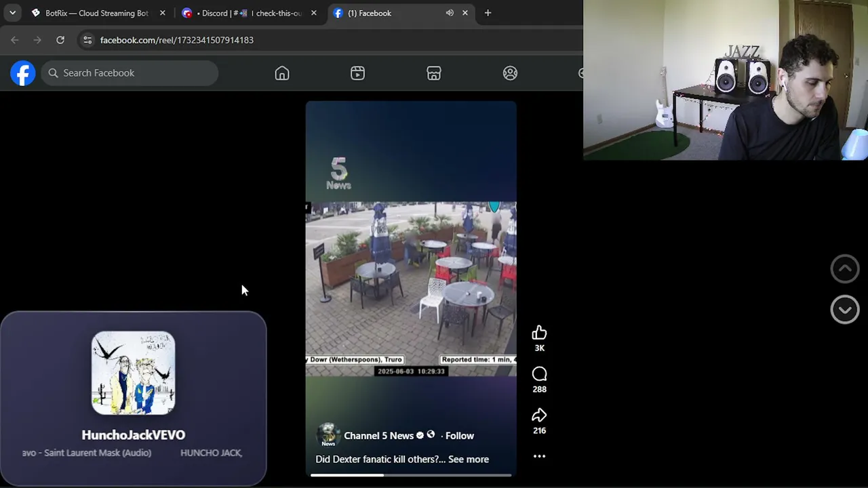Click the HunchoJackVEVO title text
868x488 pixels.
click(134, 435)
